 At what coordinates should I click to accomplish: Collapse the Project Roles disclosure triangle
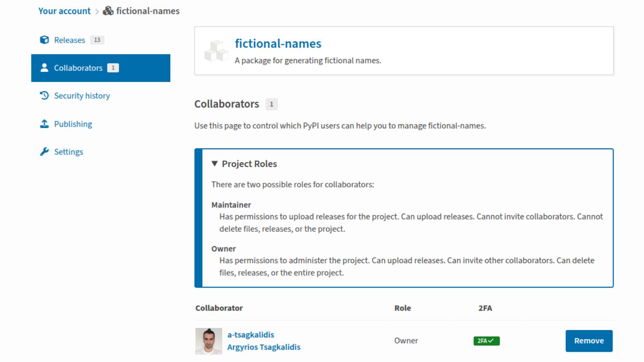[x=215, y=164]
